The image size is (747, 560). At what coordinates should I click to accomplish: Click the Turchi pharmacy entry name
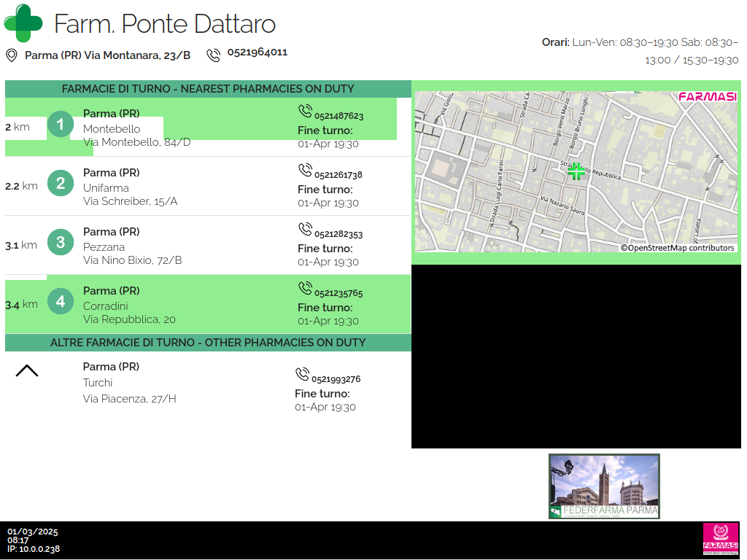point(98,383)
